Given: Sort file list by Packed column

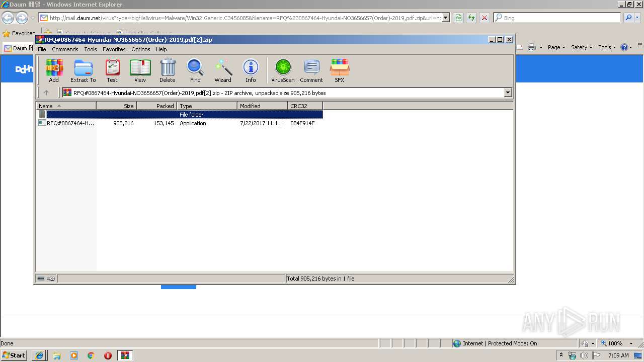Looking at the screenshot, I should pos(156,106).
